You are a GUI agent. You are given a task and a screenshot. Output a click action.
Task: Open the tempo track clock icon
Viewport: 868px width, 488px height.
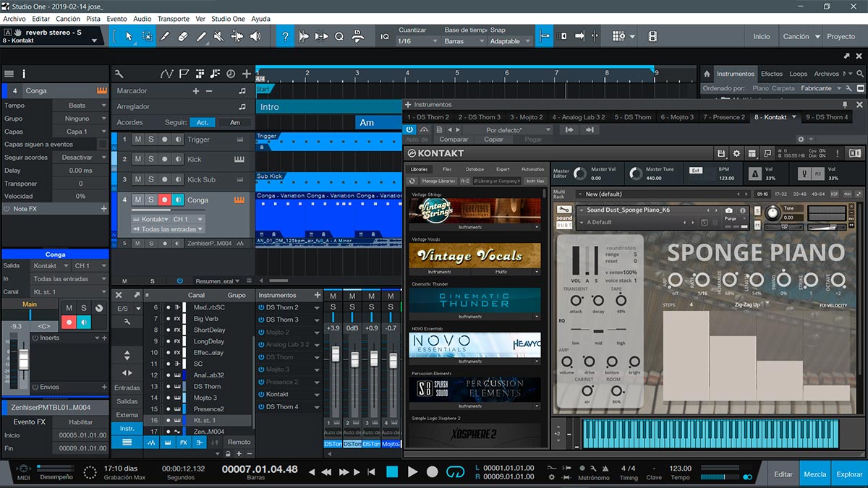click(231, 74)
